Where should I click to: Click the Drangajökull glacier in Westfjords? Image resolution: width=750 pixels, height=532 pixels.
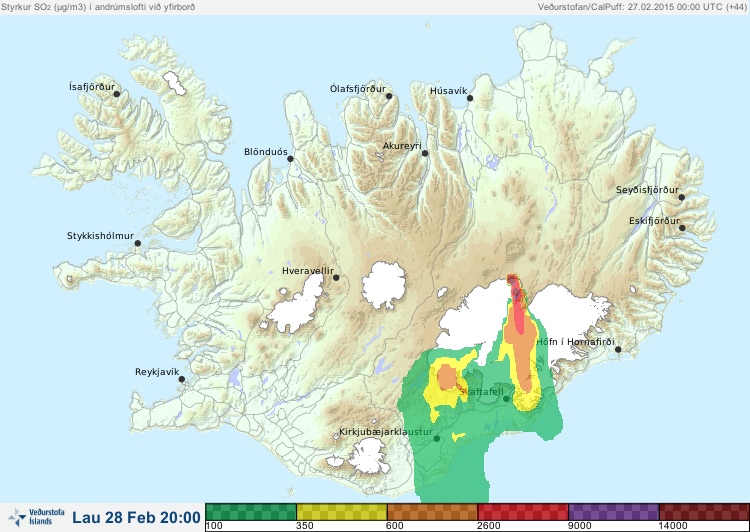[x=174, y=83]
